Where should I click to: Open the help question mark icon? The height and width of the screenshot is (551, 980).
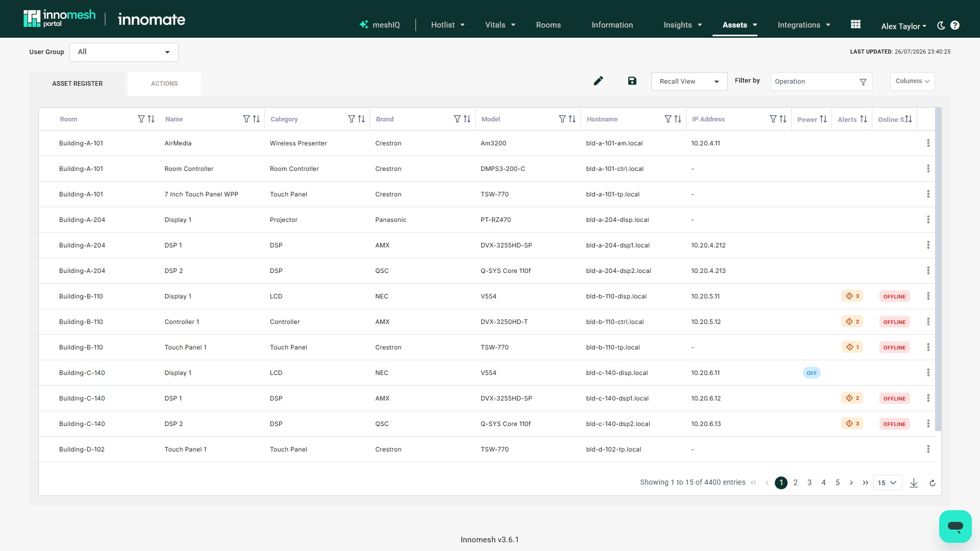(x=955, y=26)
